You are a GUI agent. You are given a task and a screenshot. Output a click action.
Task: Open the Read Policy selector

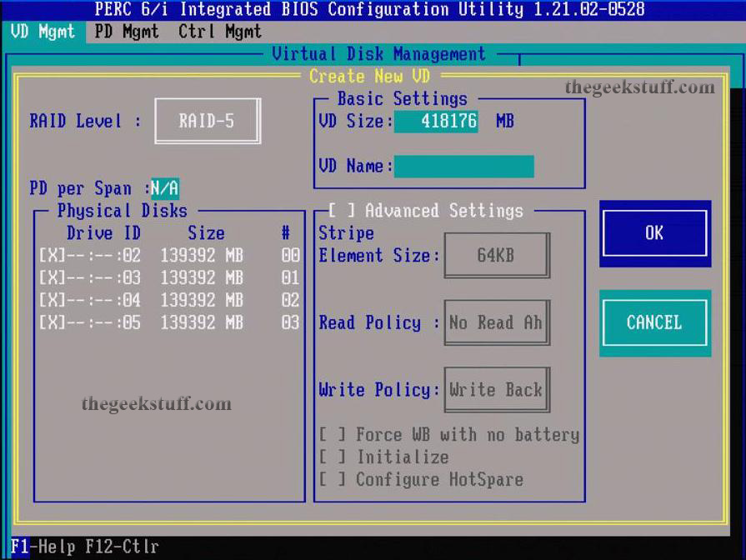click(496, 322)
